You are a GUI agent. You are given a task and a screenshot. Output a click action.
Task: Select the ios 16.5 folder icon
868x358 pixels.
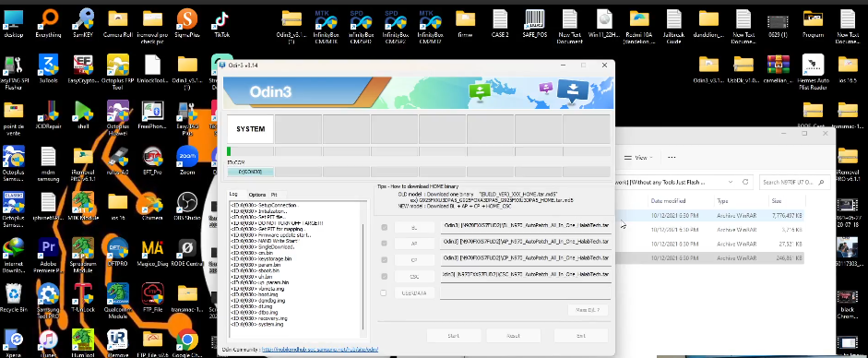(847, 69)
